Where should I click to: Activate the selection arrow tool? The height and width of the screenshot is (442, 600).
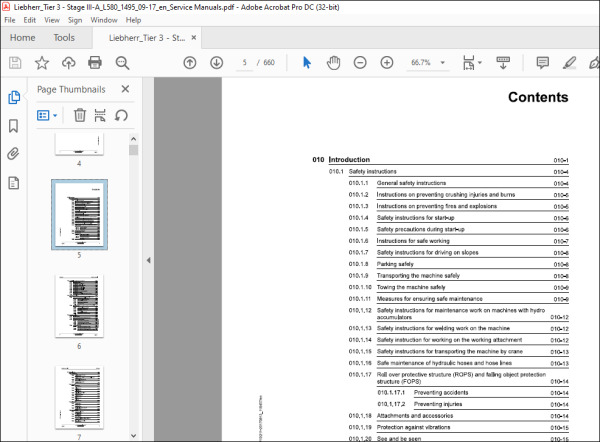pos(307,62)
